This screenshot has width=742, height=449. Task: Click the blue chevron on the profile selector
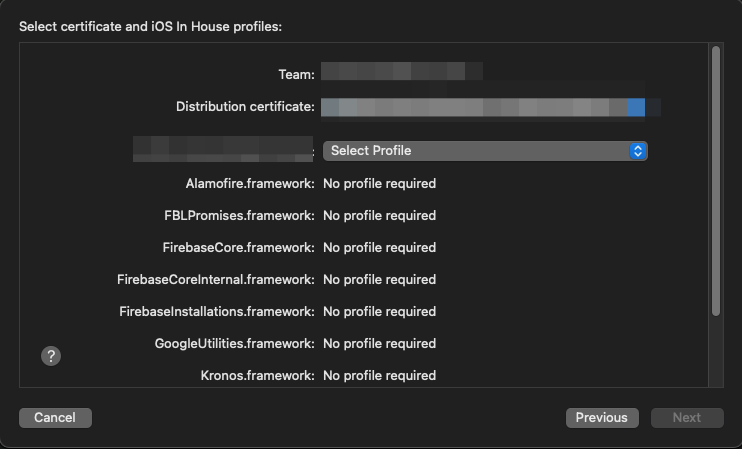coord(637,151)
